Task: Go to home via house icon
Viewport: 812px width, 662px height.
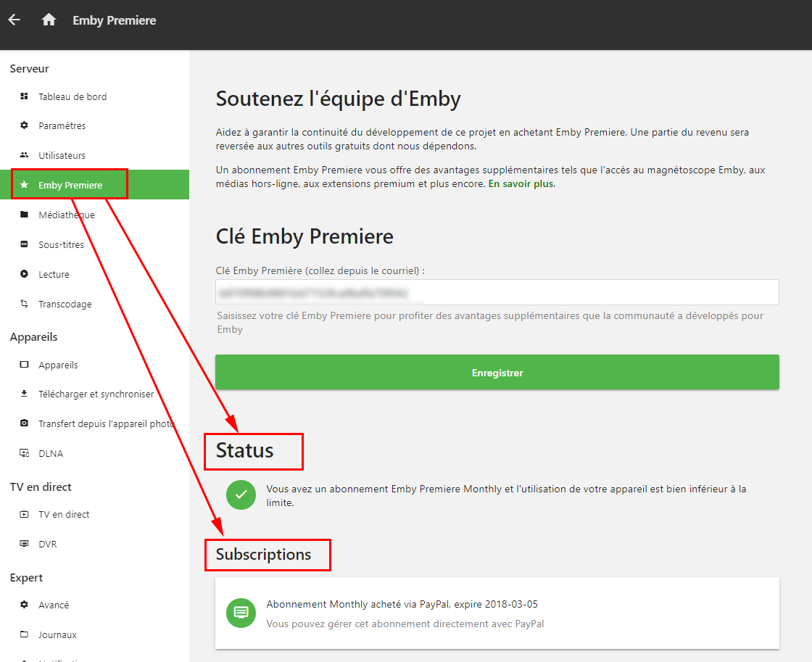Action: click(49, 20)
